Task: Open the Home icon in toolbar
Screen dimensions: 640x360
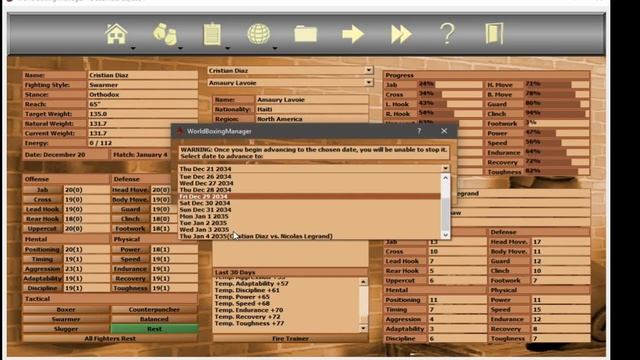Action: pyautogui.click(x=116, y=34)
